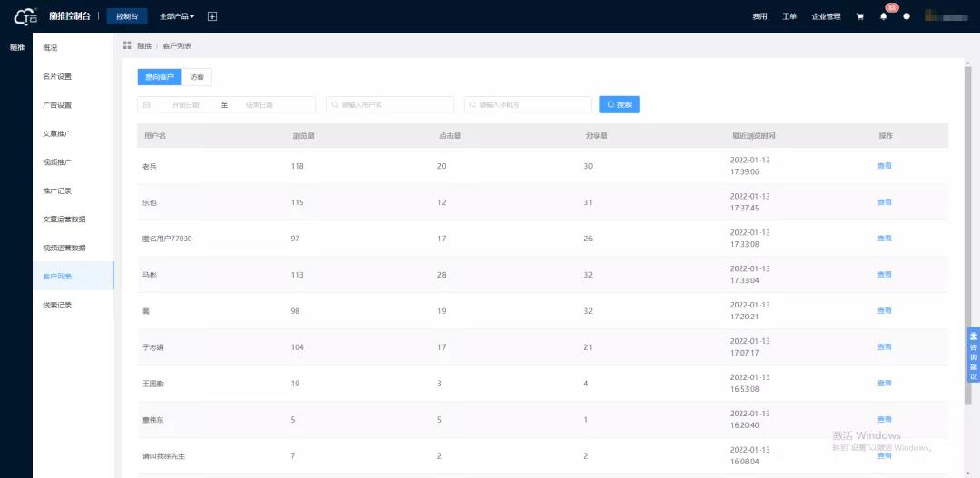Focus the 请输入手机号 phone input field
The image size is (980, 478).
tap(531, 105)
